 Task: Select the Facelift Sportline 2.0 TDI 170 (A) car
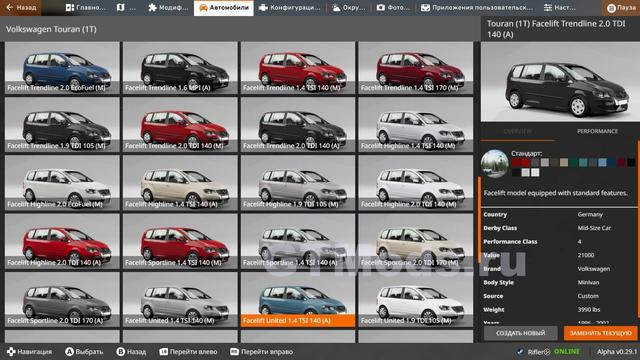click(62, 300)
